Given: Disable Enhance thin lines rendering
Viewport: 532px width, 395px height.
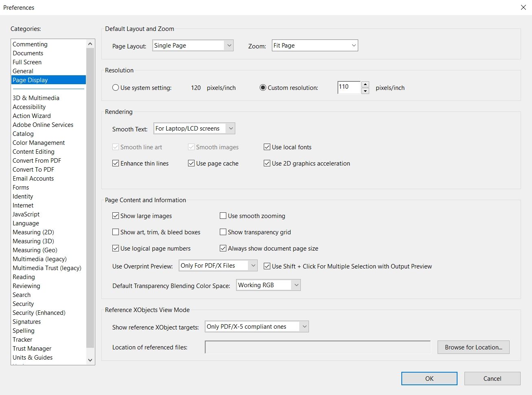Looking at the screenshot, I should point(116,163).
